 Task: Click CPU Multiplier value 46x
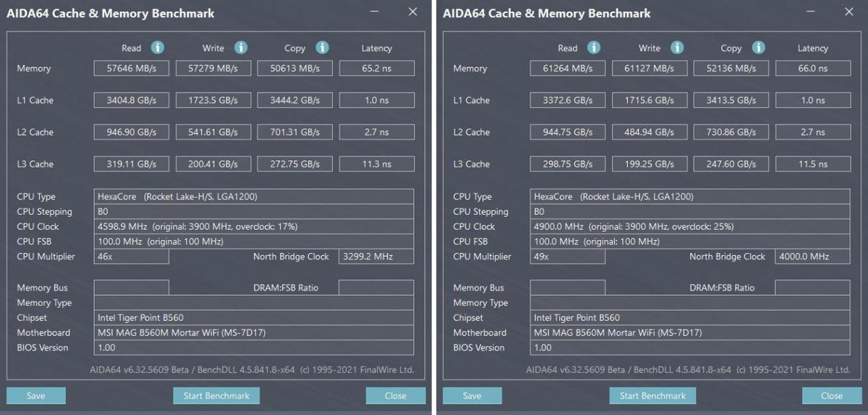point(132,257)
